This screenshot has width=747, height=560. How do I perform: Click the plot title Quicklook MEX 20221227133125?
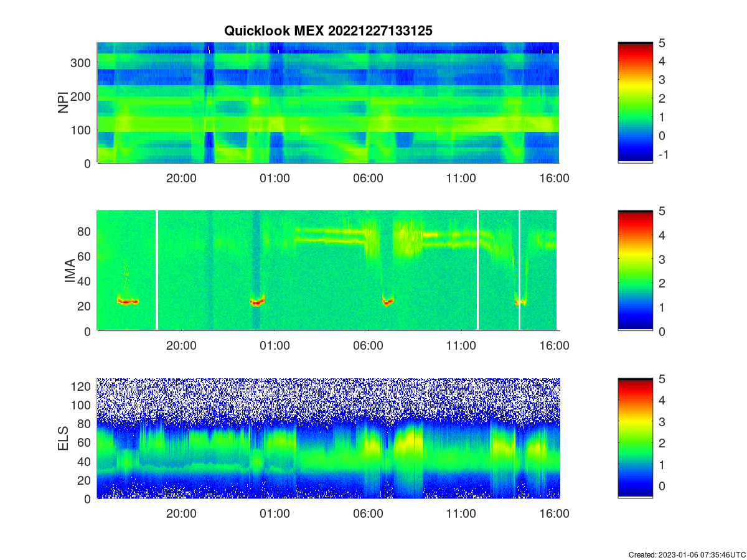328,30
